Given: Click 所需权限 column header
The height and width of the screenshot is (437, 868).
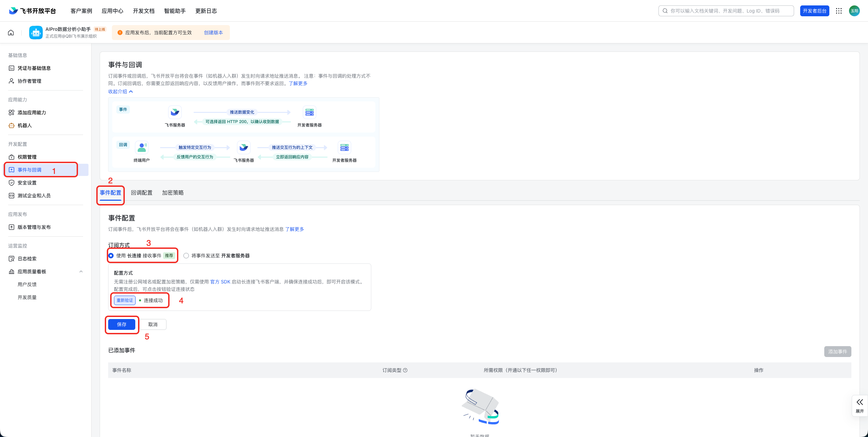Looking at the screenshot, I should pos(520,370).
